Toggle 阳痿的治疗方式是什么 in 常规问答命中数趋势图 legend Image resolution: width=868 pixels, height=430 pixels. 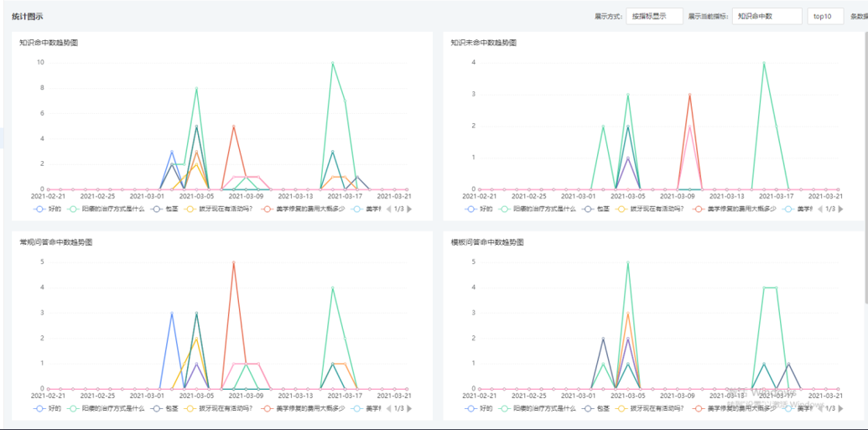105,408
